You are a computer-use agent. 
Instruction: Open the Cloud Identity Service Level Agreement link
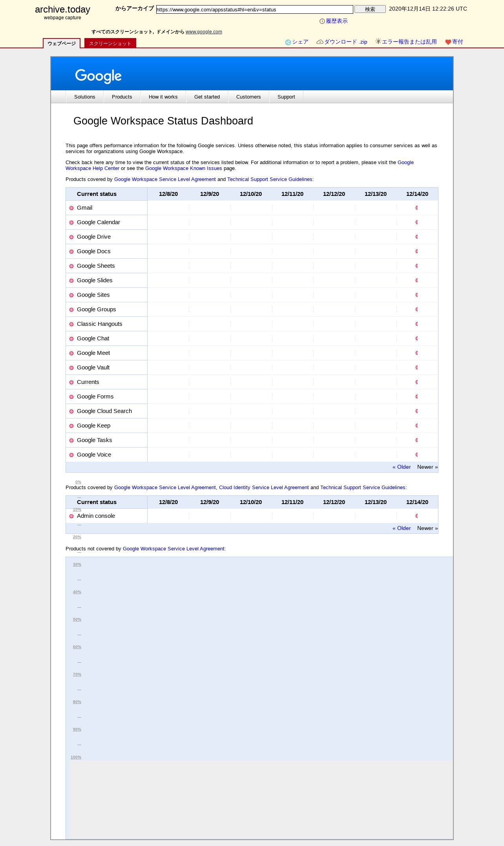264,488
